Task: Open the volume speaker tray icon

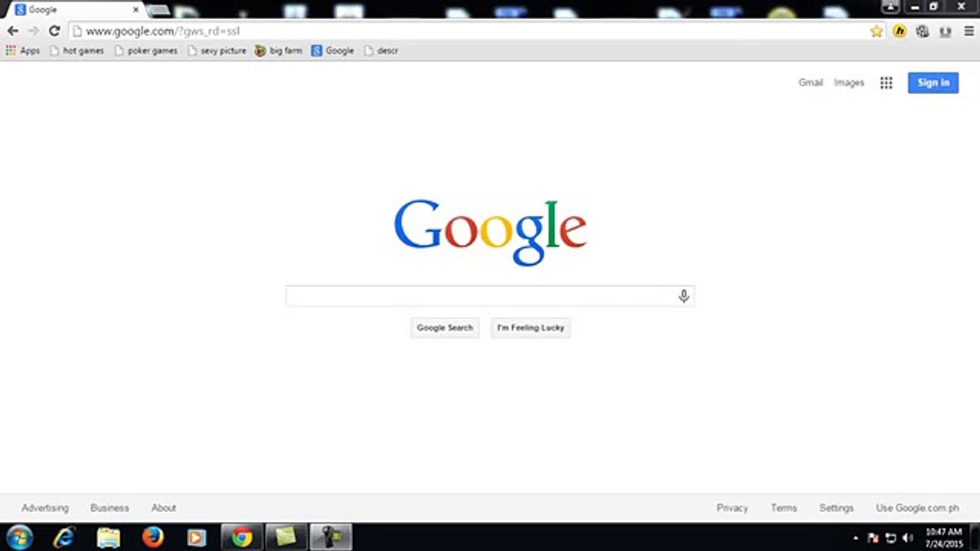Action: click(x=907, y=538)
